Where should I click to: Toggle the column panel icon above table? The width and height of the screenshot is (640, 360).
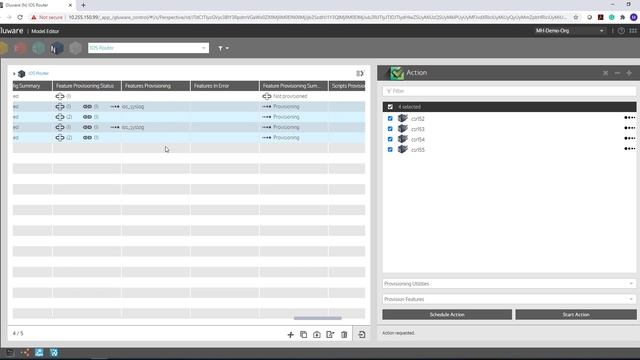[x=360, y=73]
